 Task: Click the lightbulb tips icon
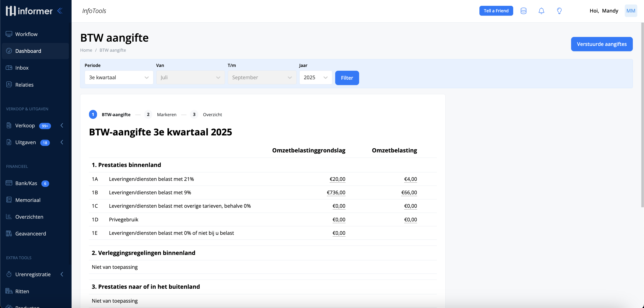pyautogui.click(x=559, y=11)
